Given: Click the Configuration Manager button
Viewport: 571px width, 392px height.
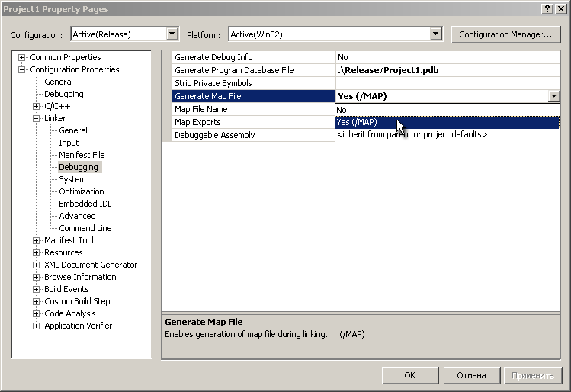Looking at the screenshot, I should click(505, 34).
